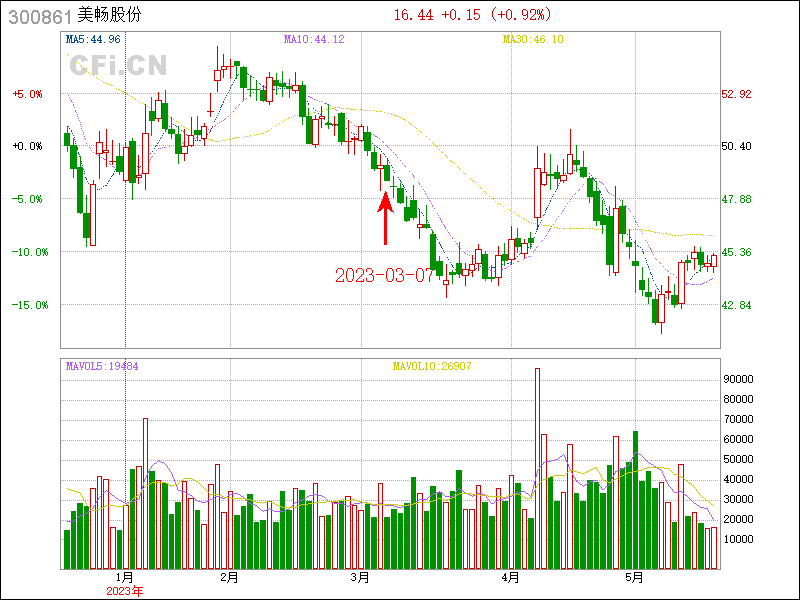Click the 50000 volume axis label

coord(739,459)
